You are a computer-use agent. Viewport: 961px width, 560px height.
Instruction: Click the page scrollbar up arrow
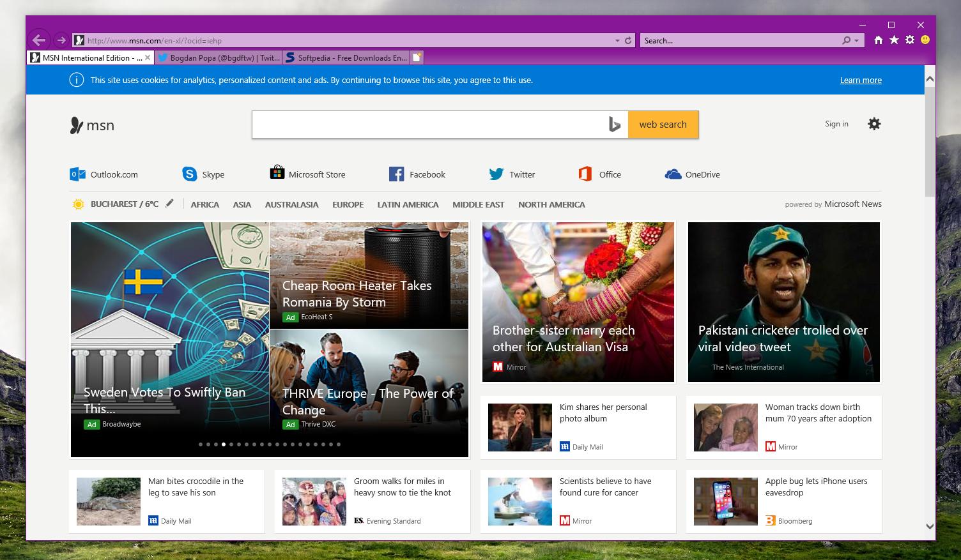pyautogui.click(x=930, y=79)
